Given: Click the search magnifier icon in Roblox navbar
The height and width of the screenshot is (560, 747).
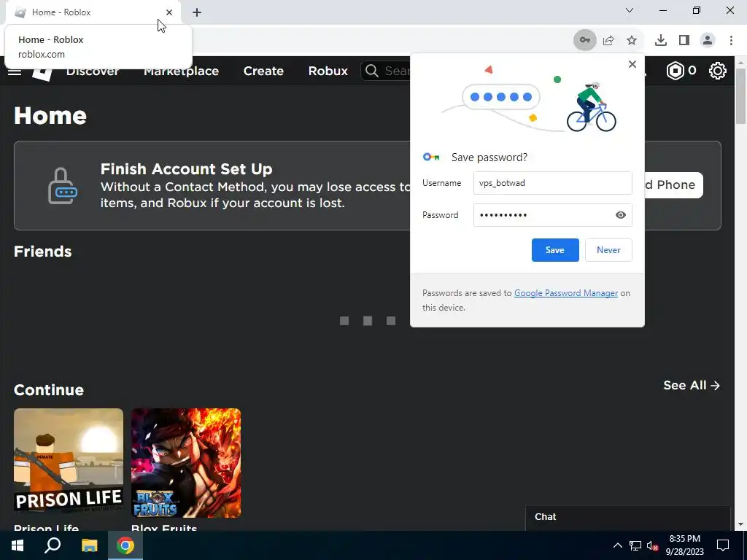Looking at the screenshot, I should tap(372, 71).
